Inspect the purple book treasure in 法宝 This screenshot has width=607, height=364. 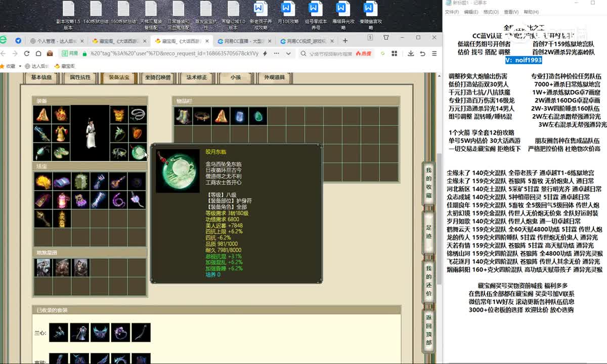tap(62, 181)
